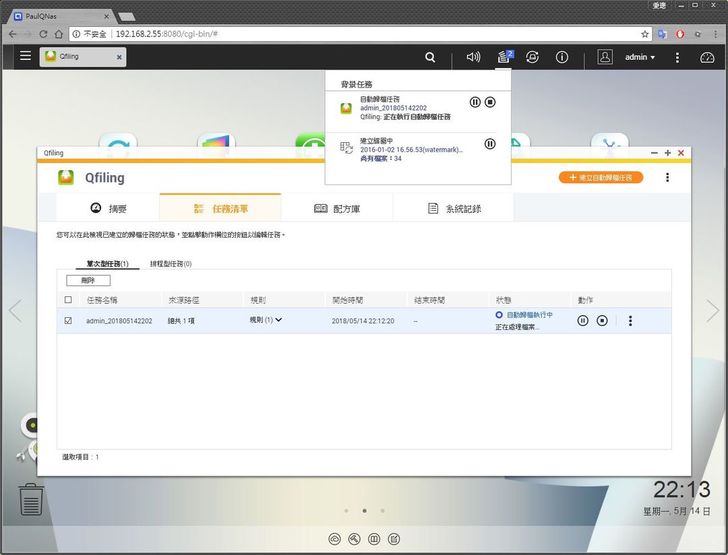Screen dimensions: 728x555
Task: Click the 刪除 button
Action: [88, 281]
